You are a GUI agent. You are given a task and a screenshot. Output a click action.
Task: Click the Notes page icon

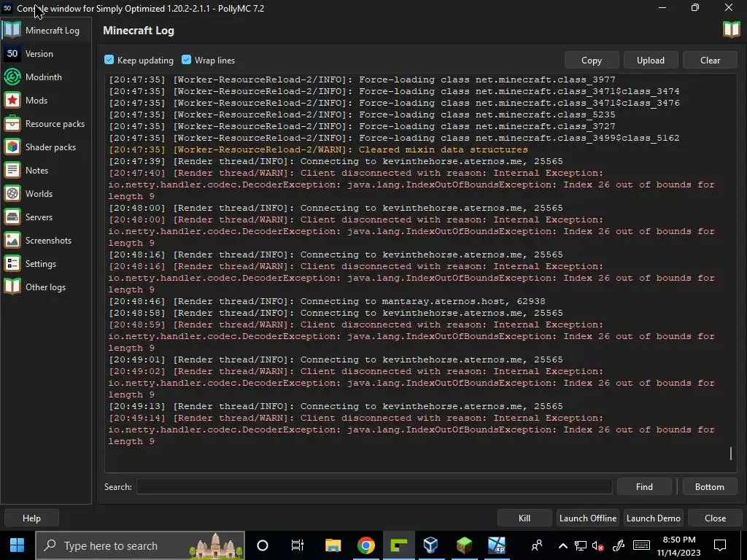click(x=12, y=170)
